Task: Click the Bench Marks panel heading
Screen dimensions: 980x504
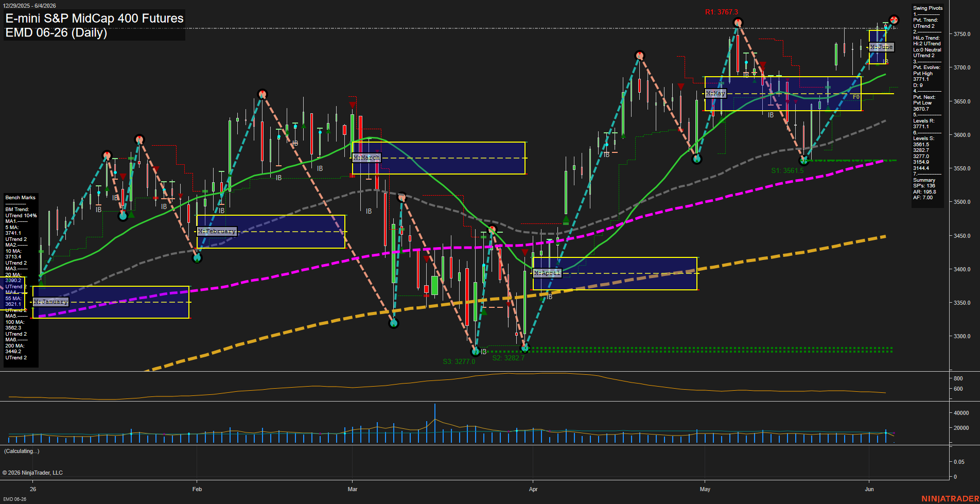Action: pos(21,198)
